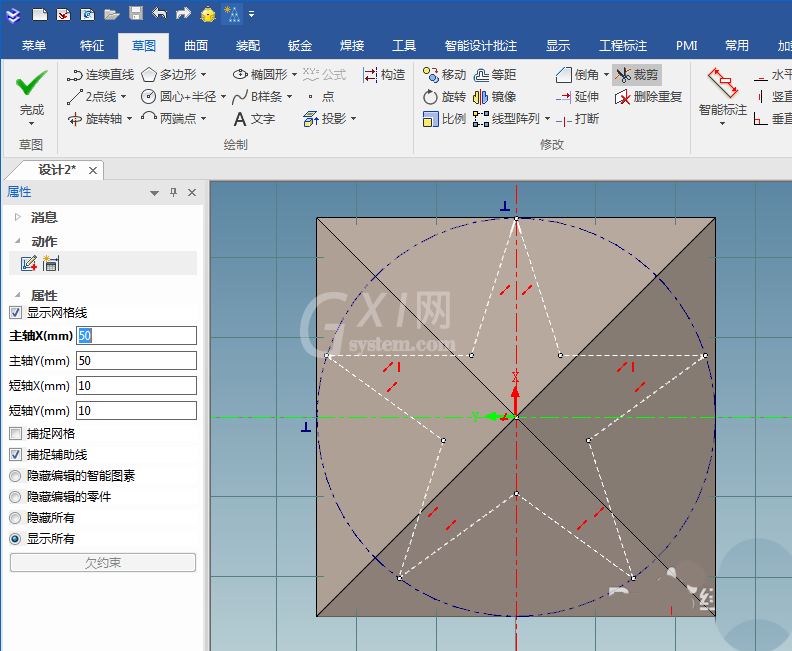Select the 旋转 rotate tool

click(x=444, y=96)
